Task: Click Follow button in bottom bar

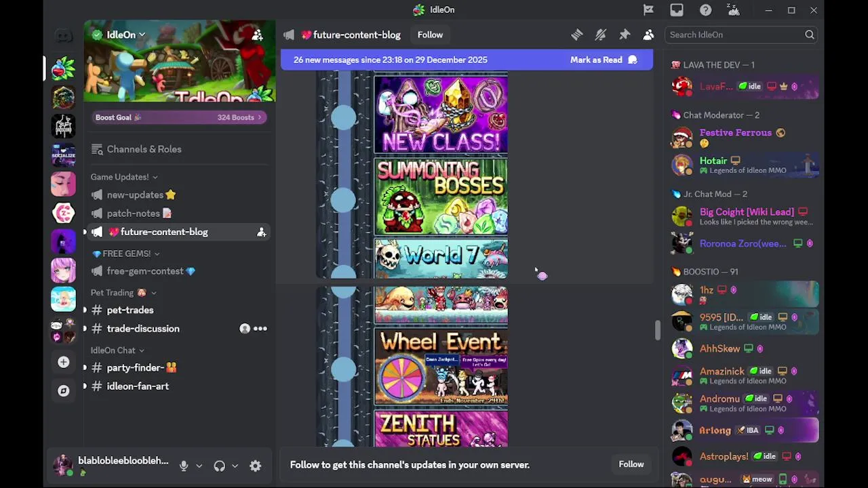Action: (x=631, y=464)
